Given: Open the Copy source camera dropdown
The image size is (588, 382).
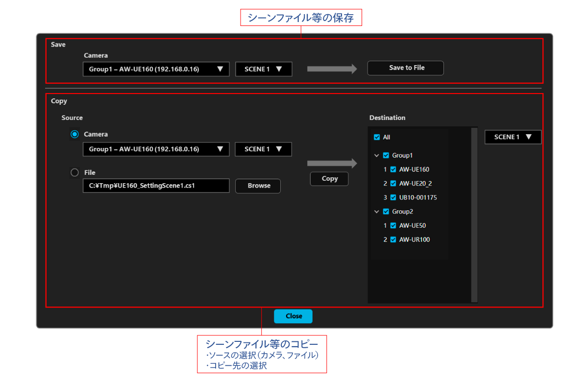Looking at the screenshot, I should pos(156,149).
